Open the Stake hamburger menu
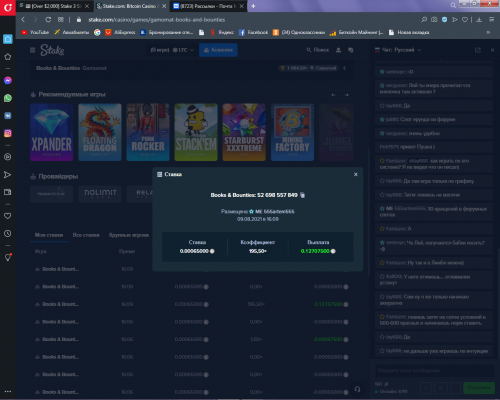 pos(32,50)
